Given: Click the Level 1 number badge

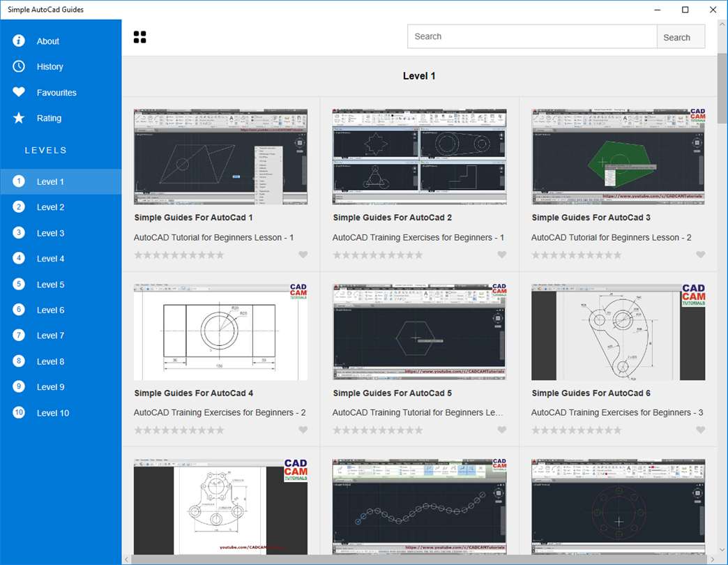Looking at the screenshot, I should 19,181.
